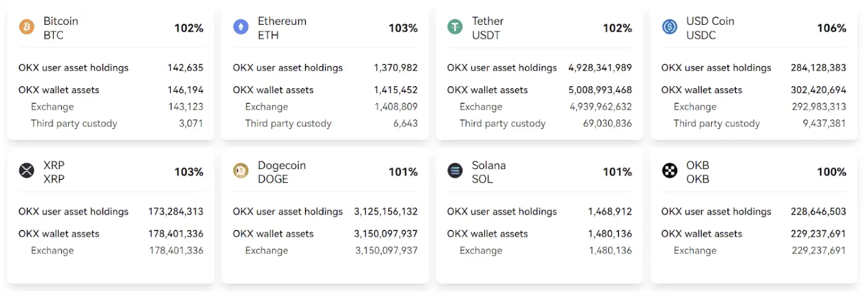Click the USD Coin icon
The height and width of the screenshot is (298, 868).
tap(669, 28)
